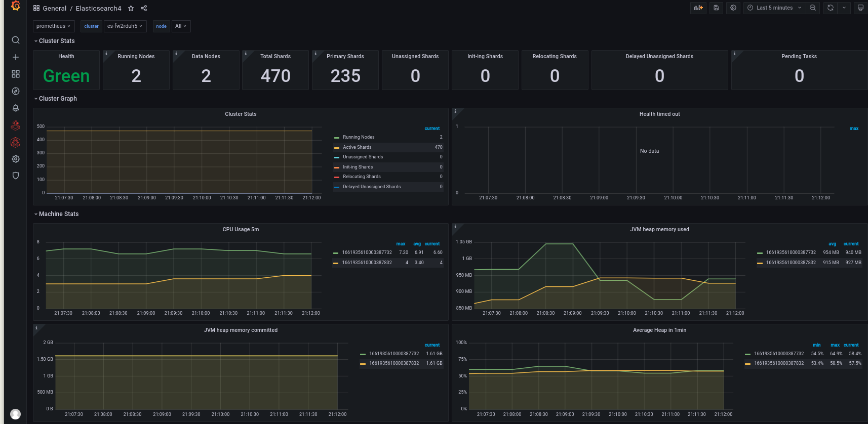
Task: Open the Health stat panel title menu
Action: (x=66, y=56)
